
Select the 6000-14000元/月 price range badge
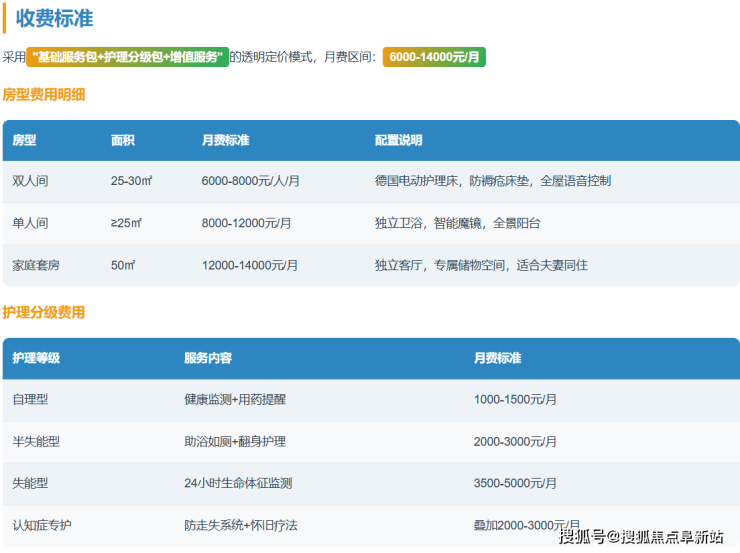click(434, 57)
